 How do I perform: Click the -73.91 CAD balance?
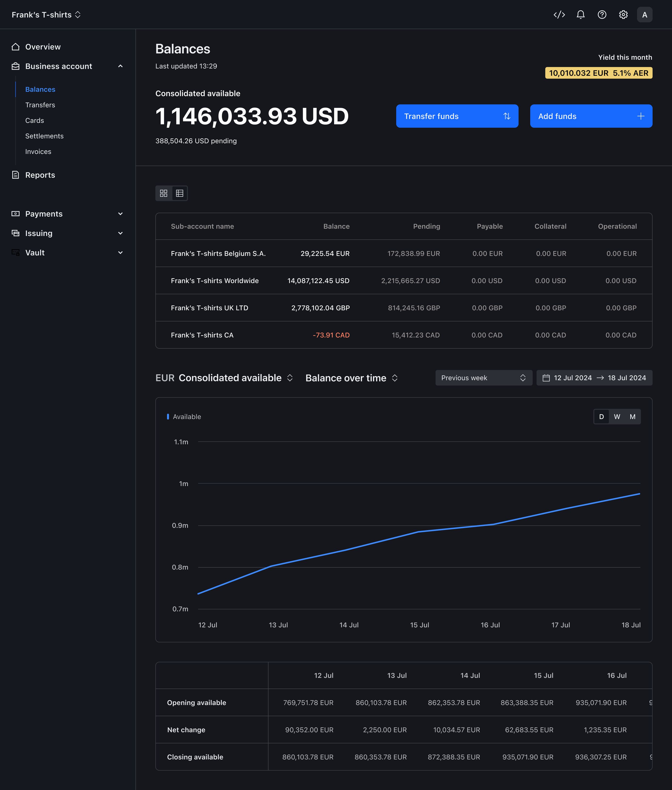click(331, 335)
